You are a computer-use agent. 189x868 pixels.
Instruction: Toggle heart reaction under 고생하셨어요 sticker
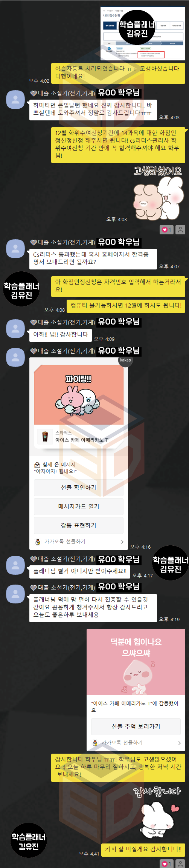point(166,229)
